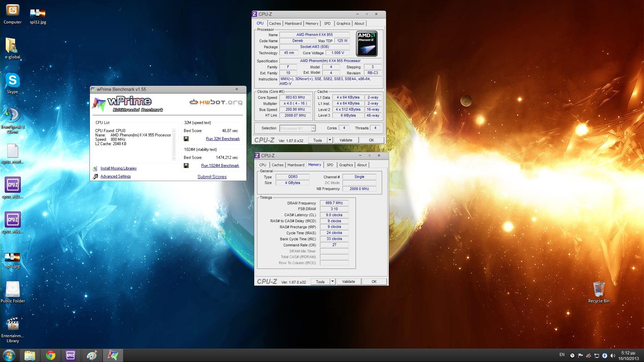Click the AMD Phenom II processor logo

pyautogui.click(x=367, y=44)
